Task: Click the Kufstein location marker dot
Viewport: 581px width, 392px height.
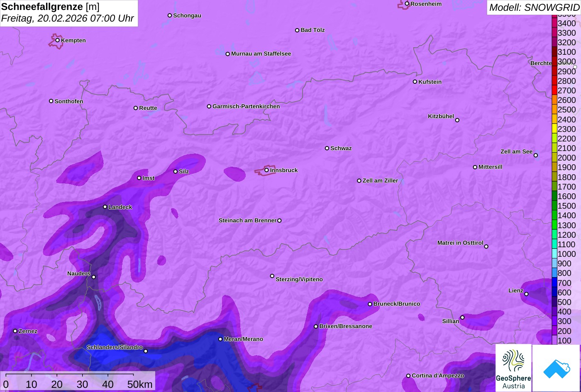Action: coord(415,82)
